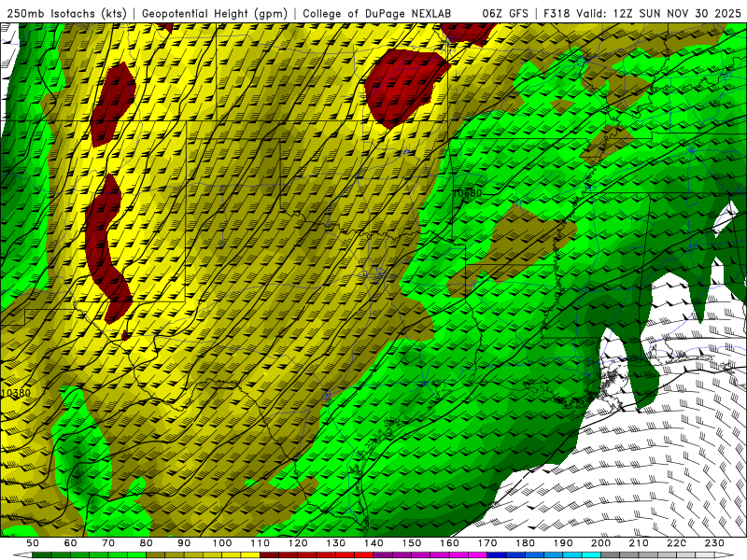Click the '250mb Isotachs (kts)' title text
The image size is (747, 560).
pos(66,14)
